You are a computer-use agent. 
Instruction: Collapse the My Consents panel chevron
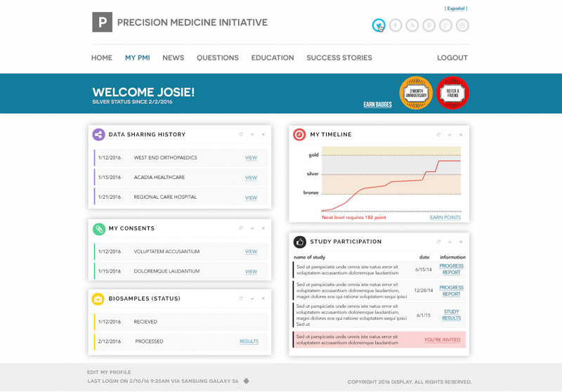(252, 228)
